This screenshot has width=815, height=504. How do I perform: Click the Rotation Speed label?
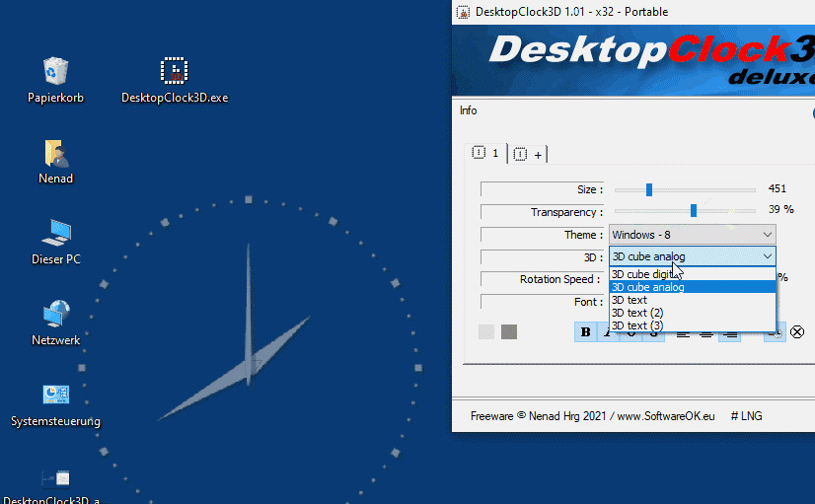click(560, 279)
